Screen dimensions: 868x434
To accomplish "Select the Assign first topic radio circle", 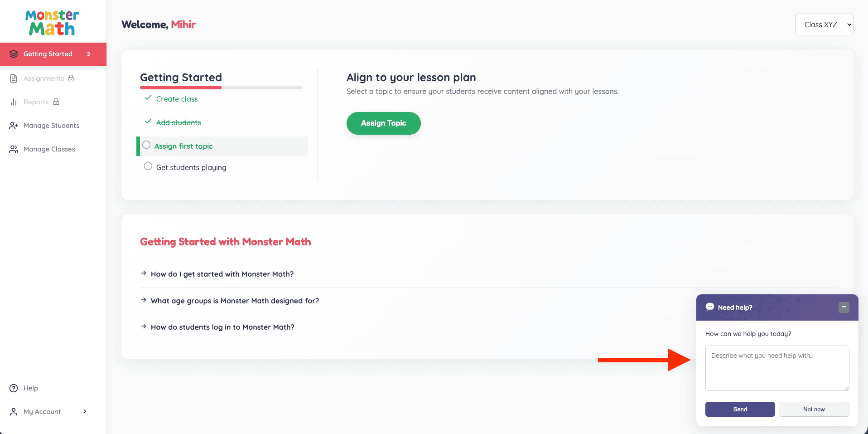I will tap(146, 145).
